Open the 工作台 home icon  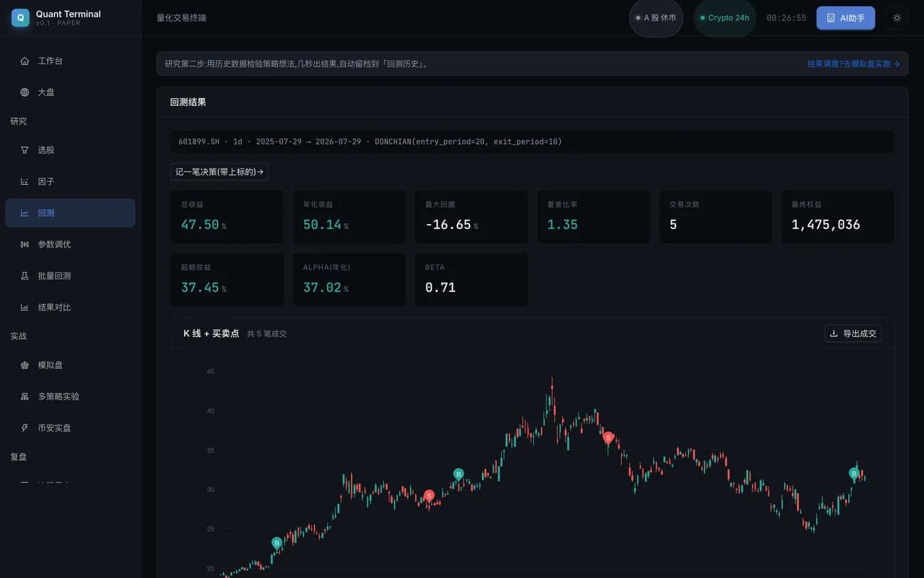point(25,61)
